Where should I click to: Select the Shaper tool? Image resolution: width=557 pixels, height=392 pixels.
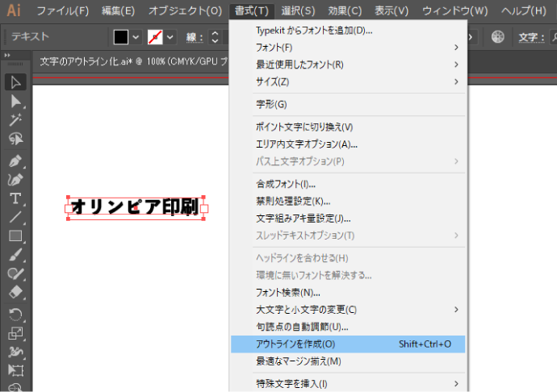(15, 273)
